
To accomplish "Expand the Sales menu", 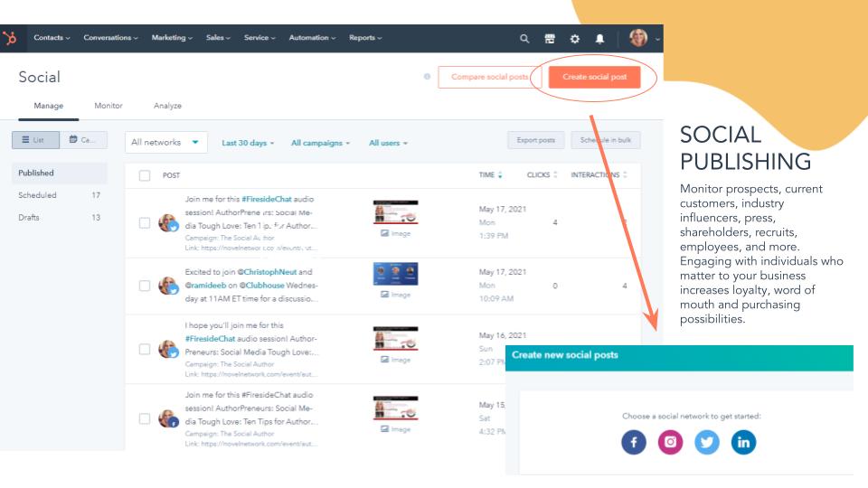I will coord(218,38).
